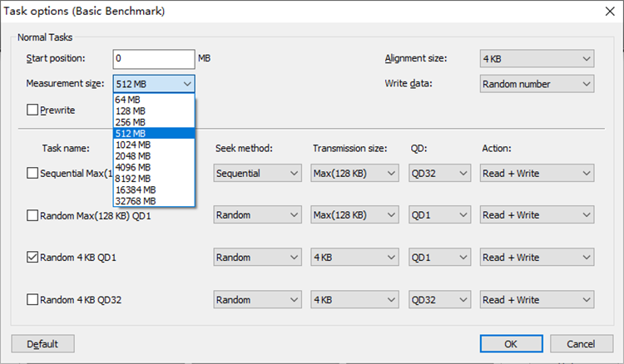Select 4096 MB measurement size

tap(154, 167)
